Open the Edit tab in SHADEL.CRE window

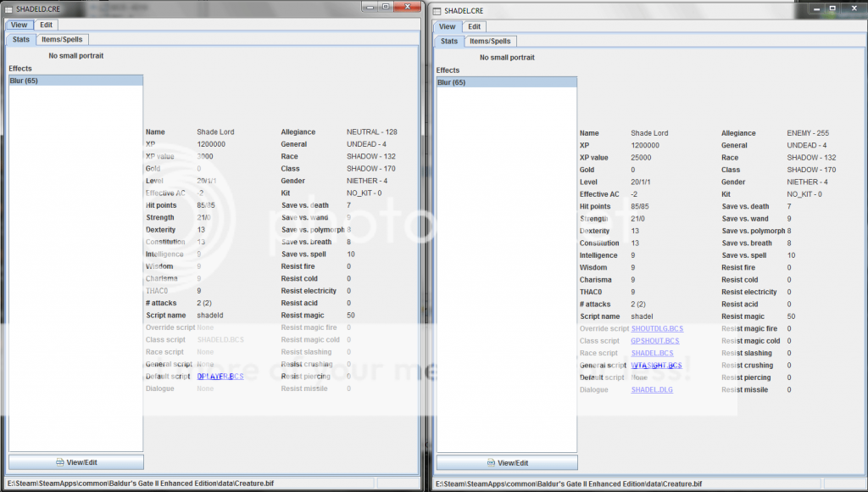(x=474, y=27)
